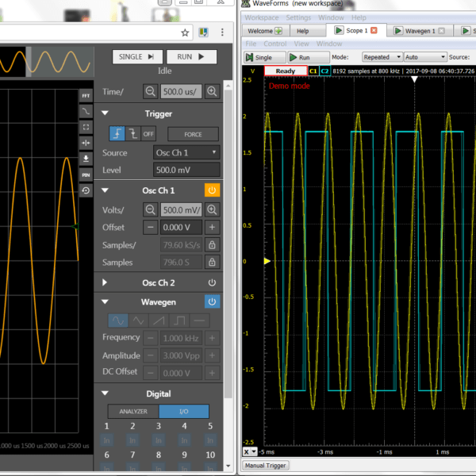Collapse the Osc Ch 1 section
The width and height of the screenshot is (476, 476).
pos(105,190)
